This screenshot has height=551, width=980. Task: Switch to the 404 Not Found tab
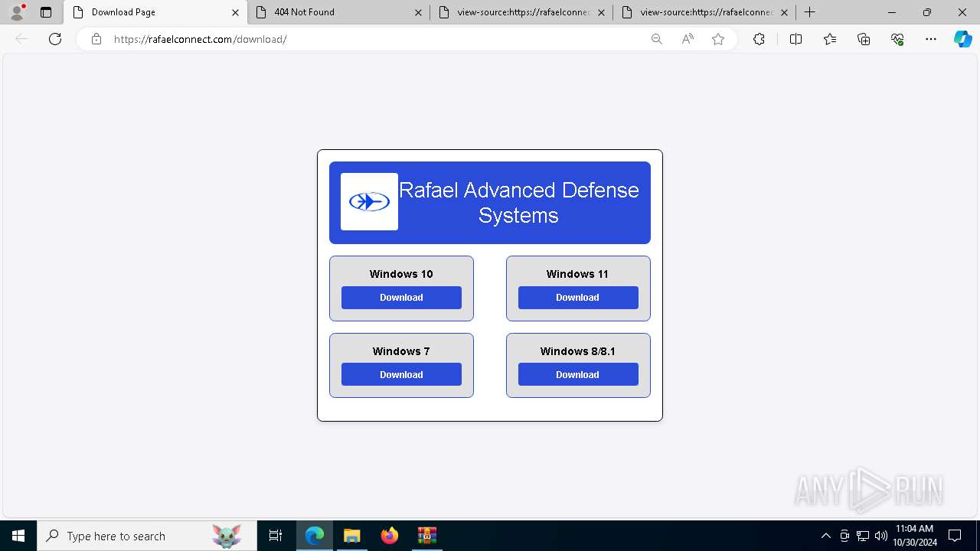[338, 12]
